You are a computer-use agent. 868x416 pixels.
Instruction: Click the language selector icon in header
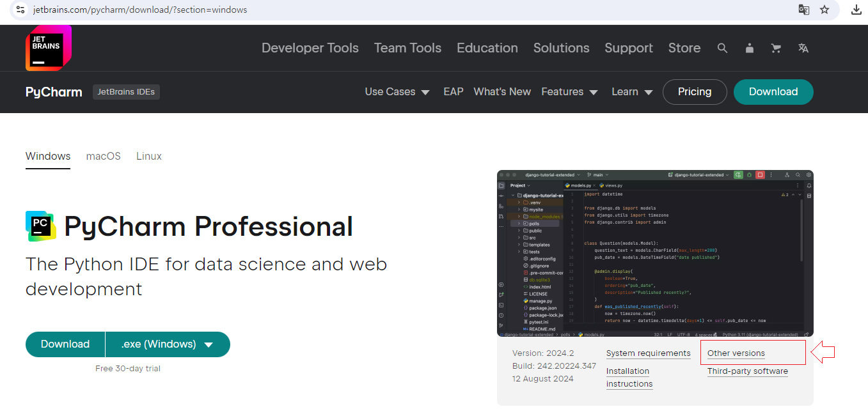tap(803, 48)
